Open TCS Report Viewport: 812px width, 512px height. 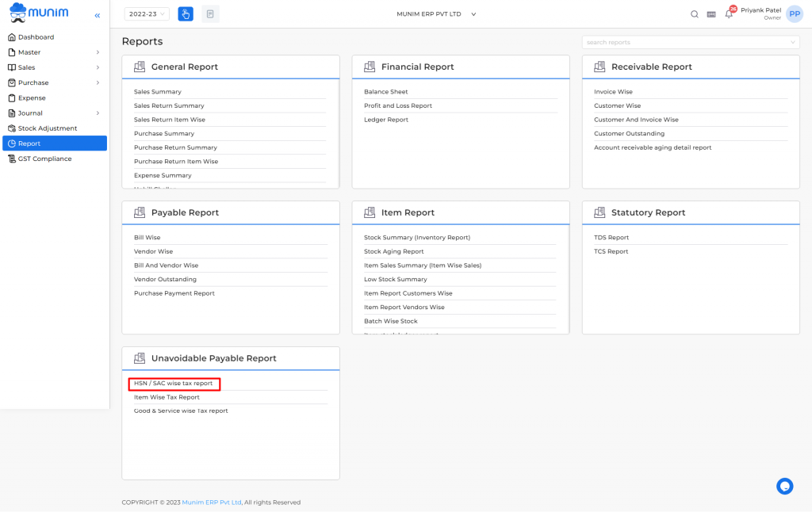tap(611, 251)
